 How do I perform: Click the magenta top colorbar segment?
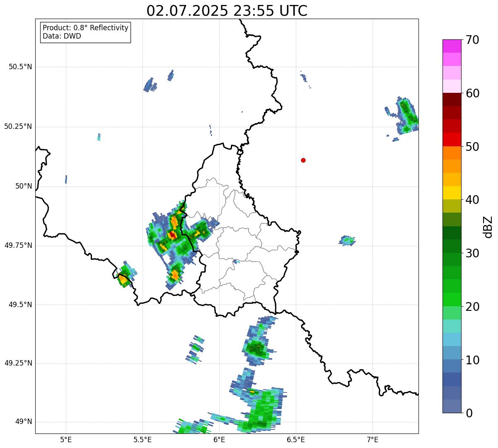pos(452,46)
